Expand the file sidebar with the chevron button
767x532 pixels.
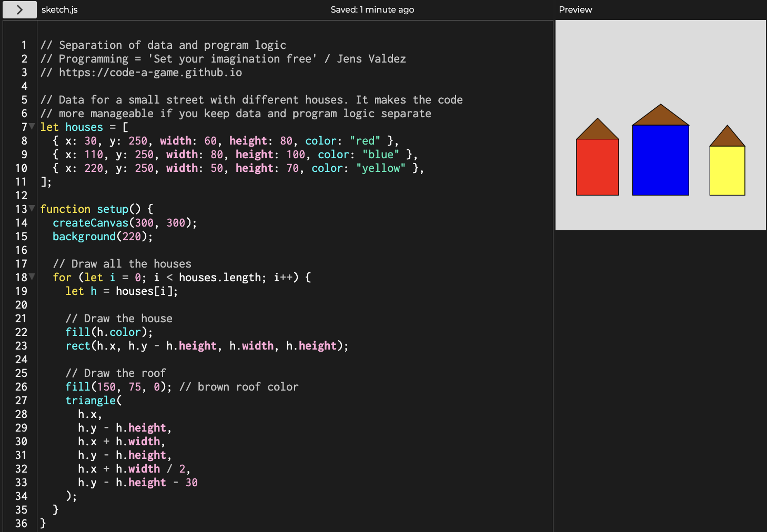[x=19, y=9]
